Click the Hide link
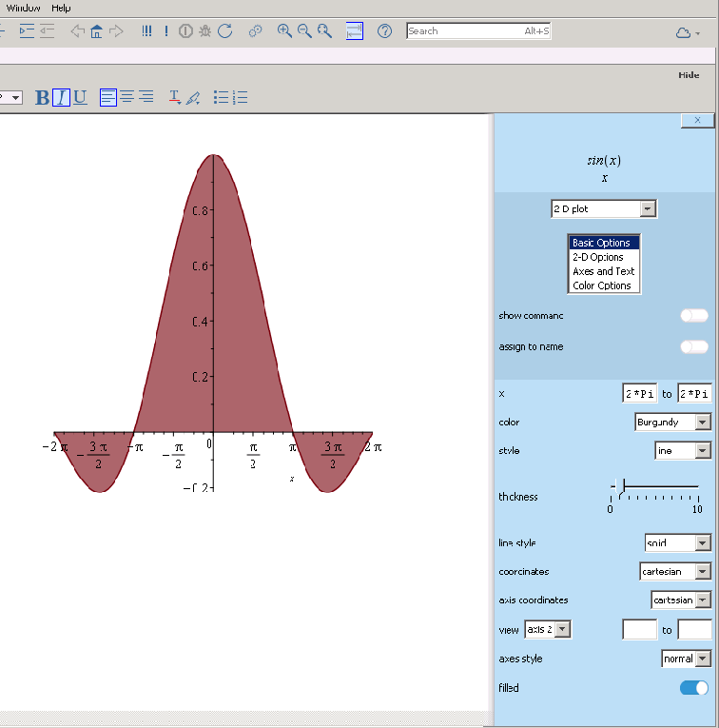Image resolution: width=719 pixels, height=728 pixels. point(689,75)
